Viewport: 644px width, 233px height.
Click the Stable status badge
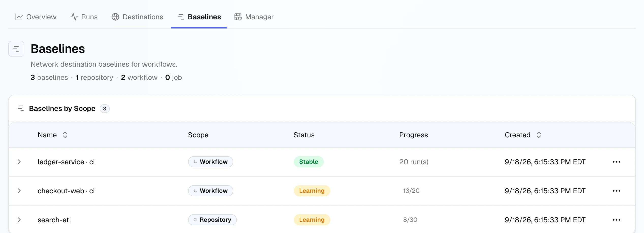(x=309, y=162)
